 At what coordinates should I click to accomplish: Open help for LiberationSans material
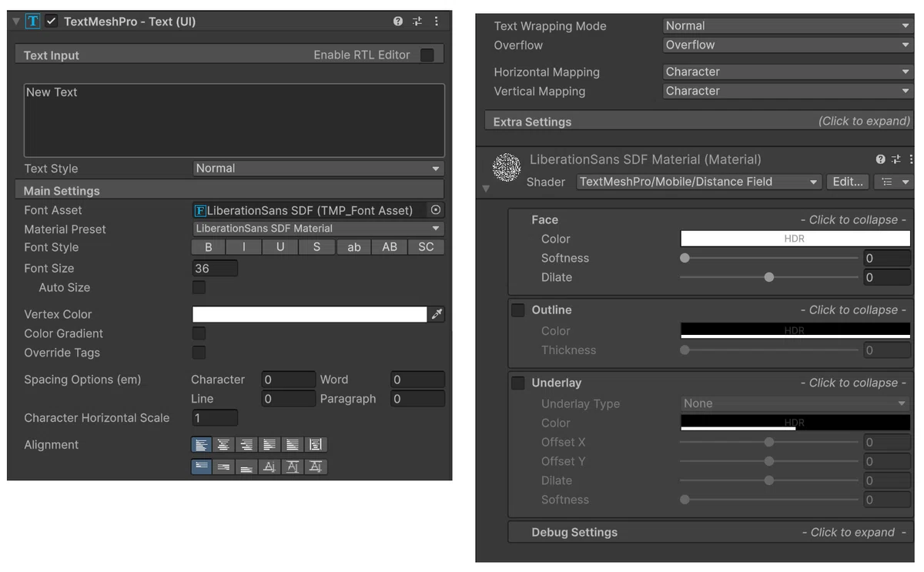881,159
